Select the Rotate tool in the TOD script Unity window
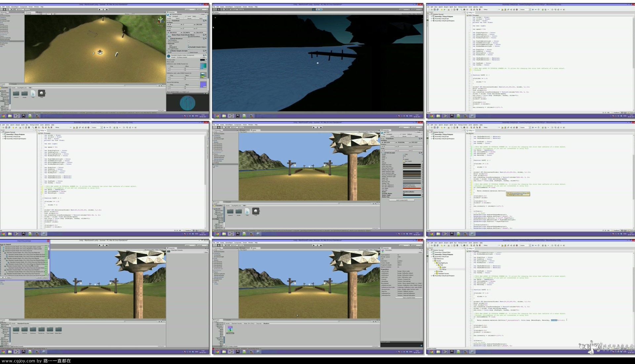The image size is (635, 364). click(x=222, y=127)
